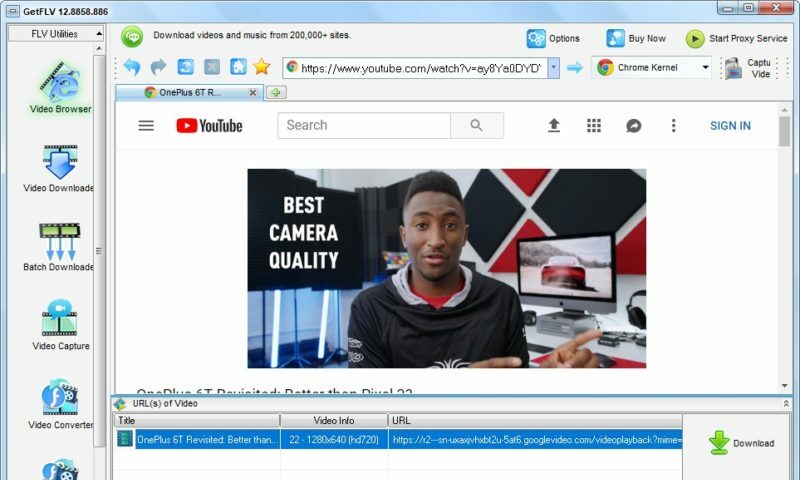Select the OnePlus 6T R... browser tab

click(x=189, y=92)
